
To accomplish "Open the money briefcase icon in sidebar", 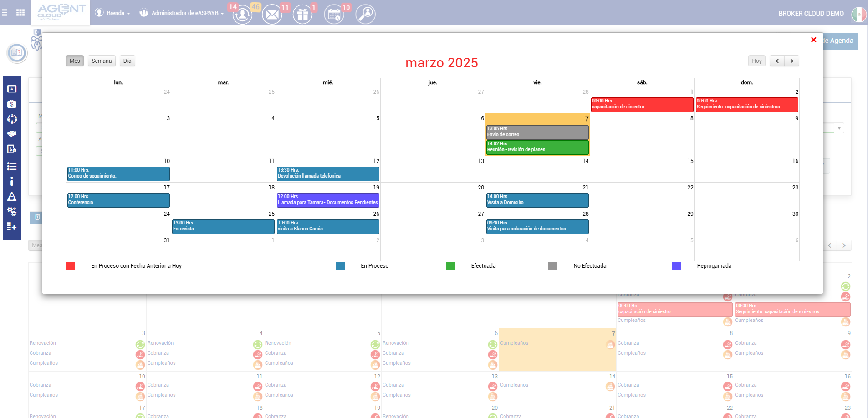I will [12, 104].
